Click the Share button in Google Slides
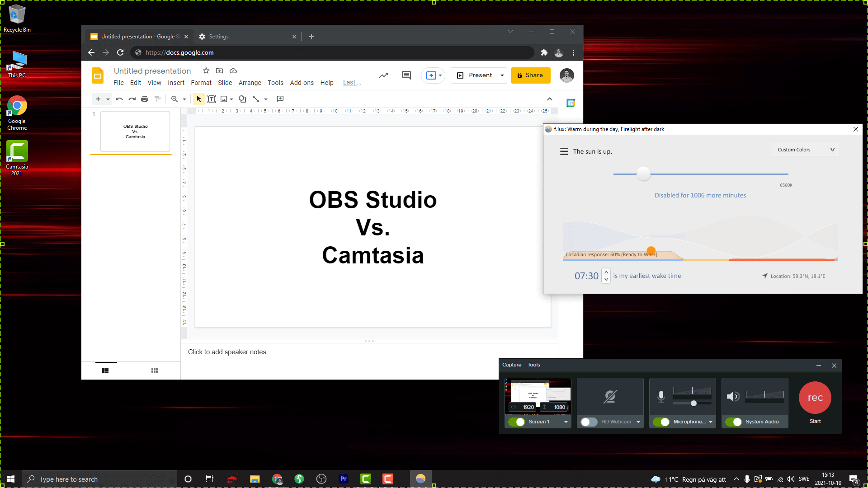This screenshot has width=868, height=488. pyautogui.click(x=530, y=75)
